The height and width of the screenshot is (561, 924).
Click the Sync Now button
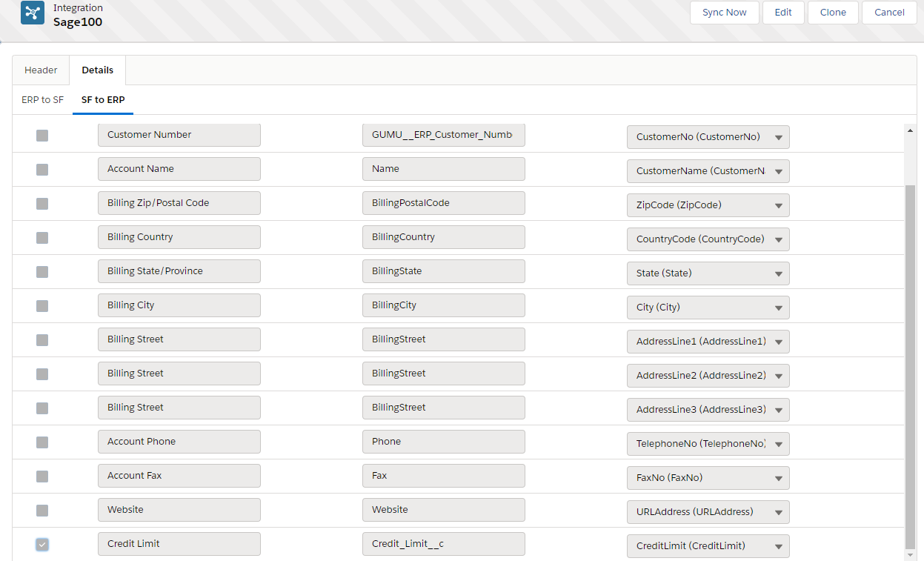click(x=725, y=13)
